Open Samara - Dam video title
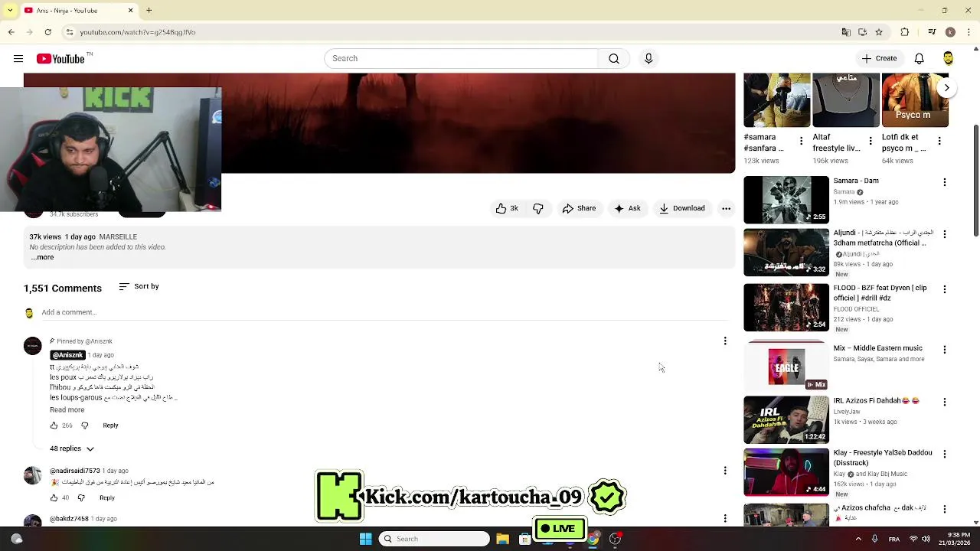Viewport: 980px width, 551px height. tap(856, 181)
